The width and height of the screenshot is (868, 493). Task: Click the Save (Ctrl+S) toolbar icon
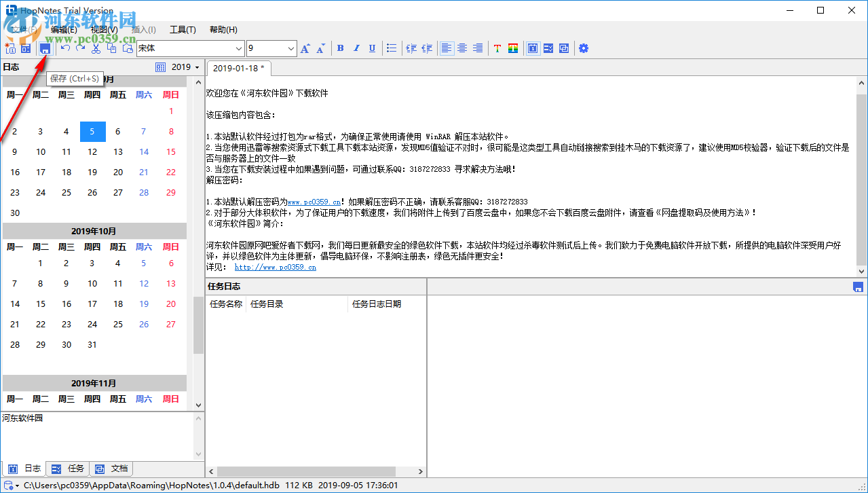(44, 48)
